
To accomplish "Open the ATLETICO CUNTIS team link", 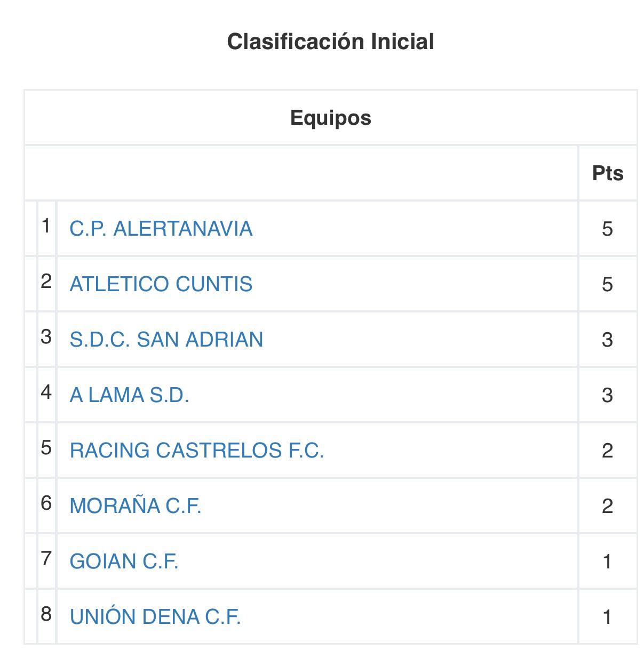I will [x=161, y=284].
